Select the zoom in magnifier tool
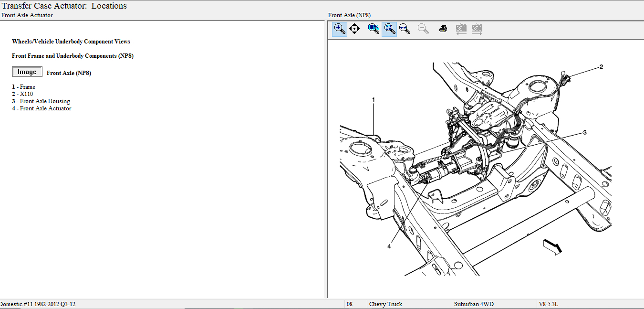The width and height of the screenshot is (644, 309). click(340, 29)
